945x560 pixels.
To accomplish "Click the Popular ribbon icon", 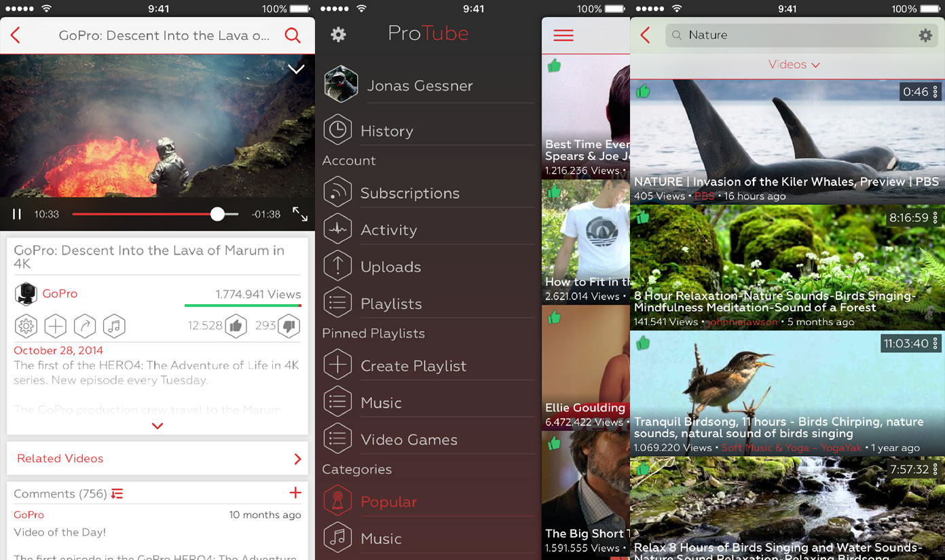I will (337, 501).
